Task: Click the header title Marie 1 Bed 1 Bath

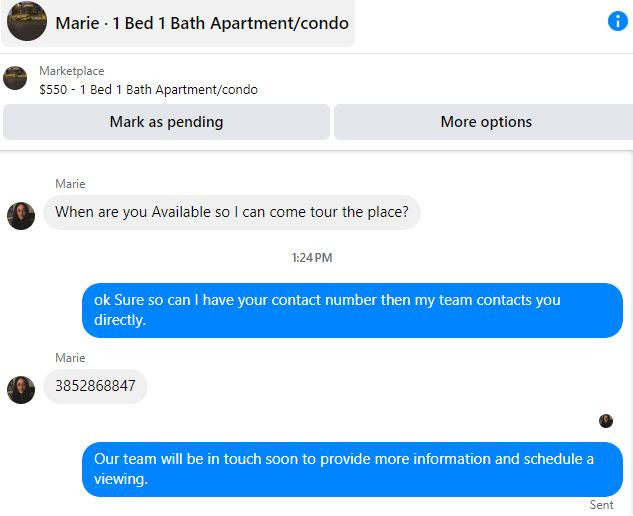Action: (x=202, y=23)
